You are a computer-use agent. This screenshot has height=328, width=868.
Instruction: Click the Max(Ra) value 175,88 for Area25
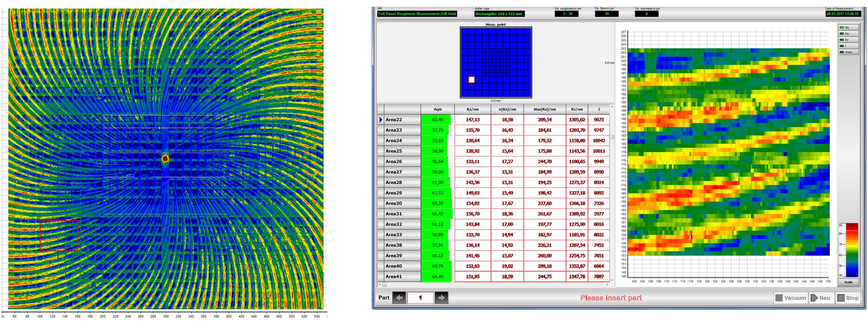pos(544,151)
